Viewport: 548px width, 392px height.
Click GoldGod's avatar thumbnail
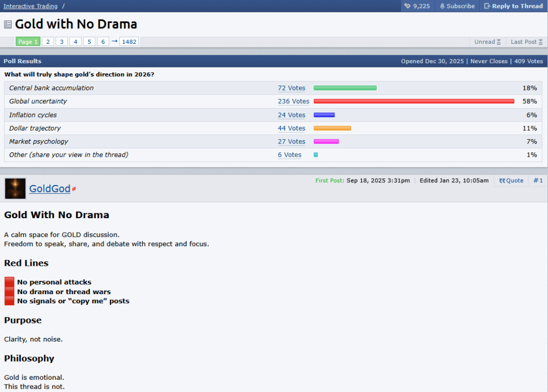click(x=15, y=189)
